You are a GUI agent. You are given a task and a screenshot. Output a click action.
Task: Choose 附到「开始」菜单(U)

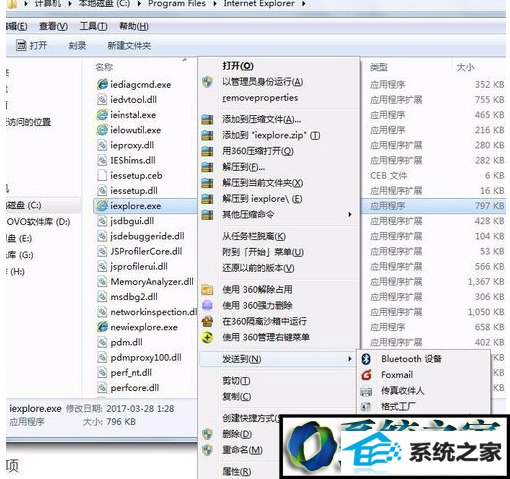pos(263,252)
